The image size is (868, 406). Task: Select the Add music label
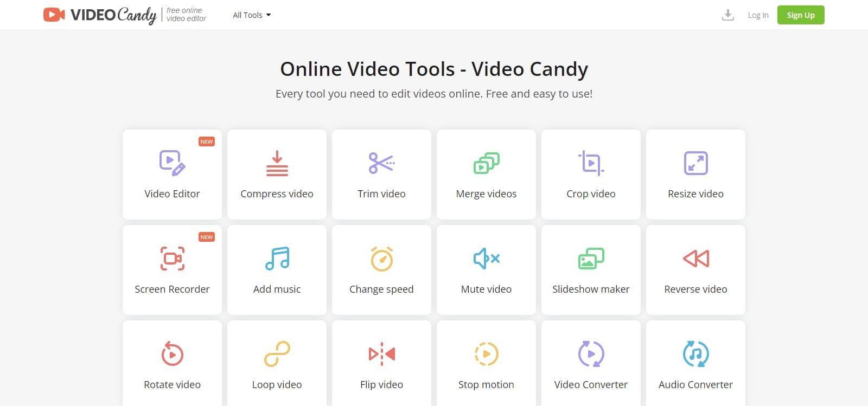click(277, 289)
